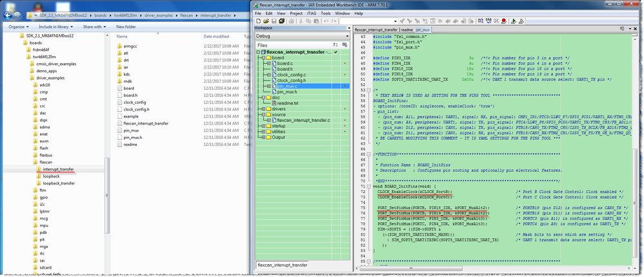Click the Redo arrow icon in IAR
Screen dimensions: 644x277
pyautogui.click(x=334, y=21)
